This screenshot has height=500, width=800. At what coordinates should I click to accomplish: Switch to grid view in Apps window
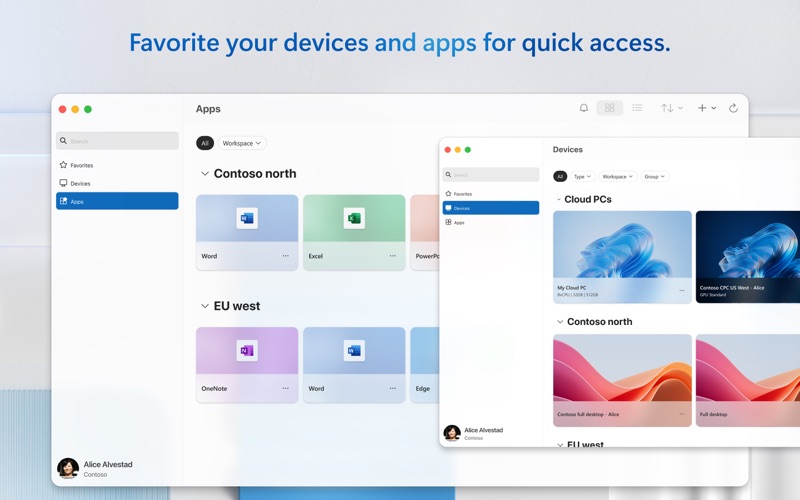(610, 108)
